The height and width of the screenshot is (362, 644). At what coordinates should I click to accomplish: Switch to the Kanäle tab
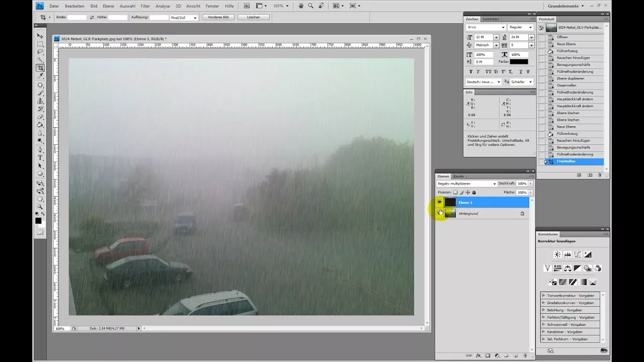[458, 176]
